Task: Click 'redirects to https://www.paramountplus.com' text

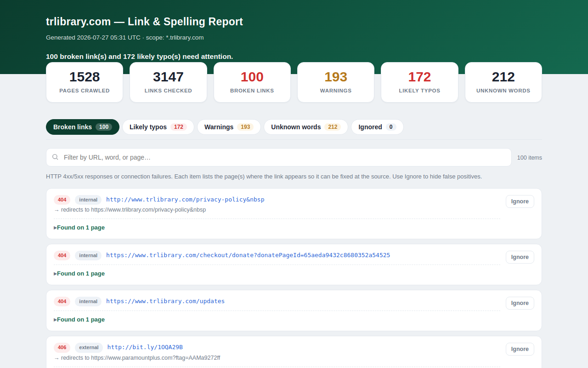Action: (137, 358)
